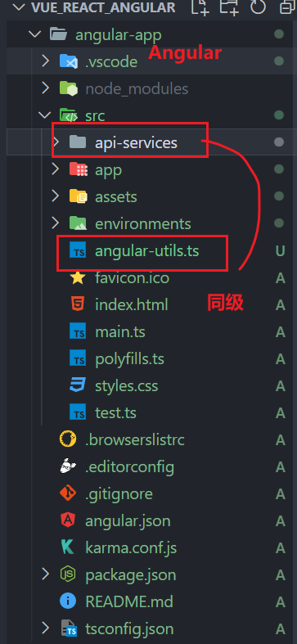Click the New Folder icon in explorer header

coord(229,7)
